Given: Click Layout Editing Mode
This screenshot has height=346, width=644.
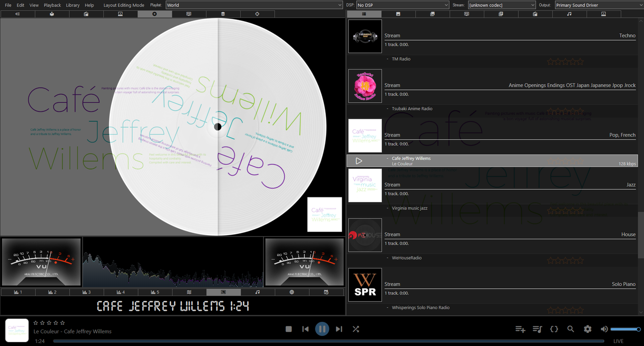Looking at the screenshot, I should (x=124, y=5).
